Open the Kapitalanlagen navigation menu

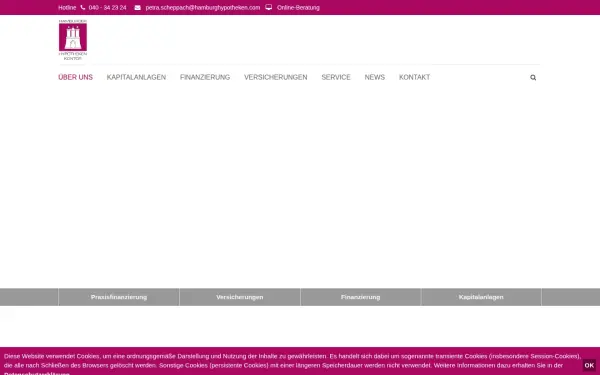tap(136, 77)
